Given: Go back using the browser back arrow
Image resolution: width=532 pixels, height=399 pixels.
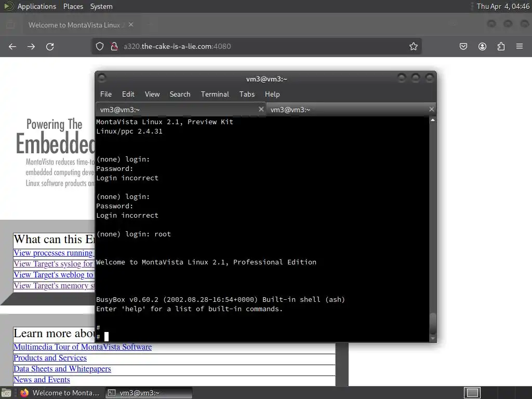Looking at the screenshot, I should click(12, 46).
